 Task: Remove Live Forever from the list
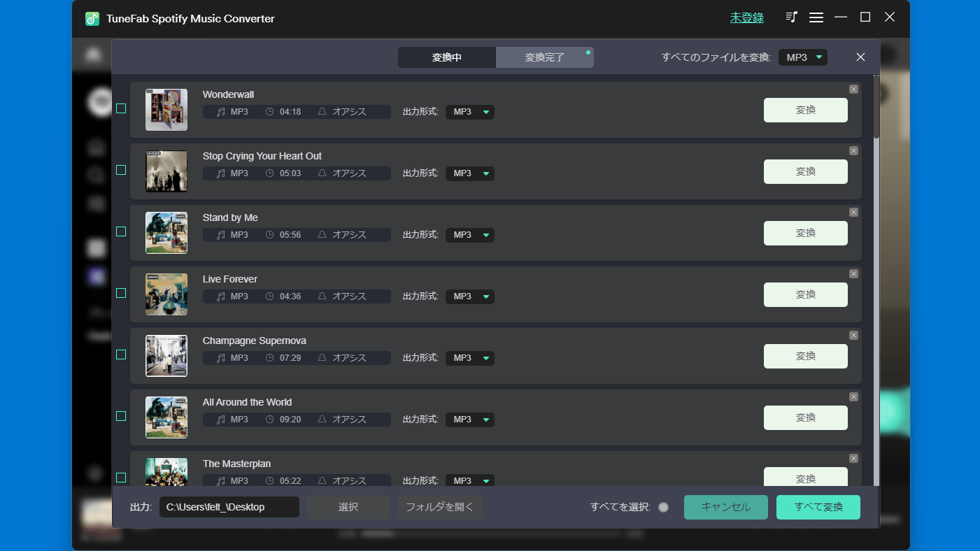(853, 273)
